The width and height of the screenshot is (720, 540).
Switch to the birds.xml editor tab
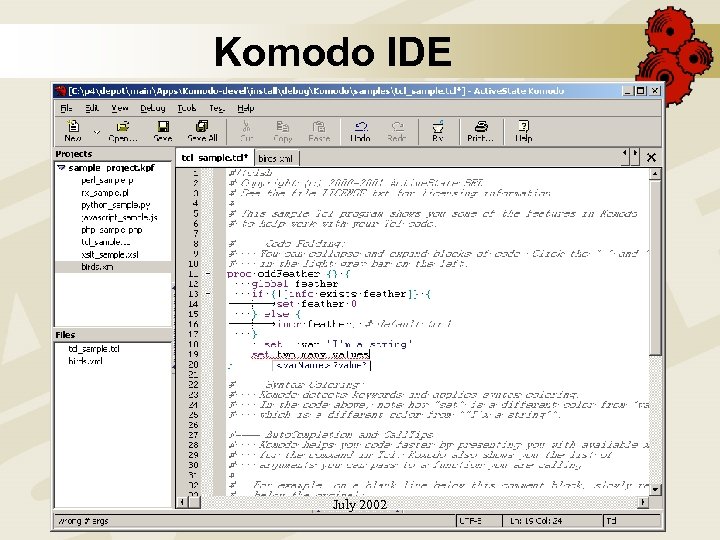pyautogui.click(x=276, y=158)
